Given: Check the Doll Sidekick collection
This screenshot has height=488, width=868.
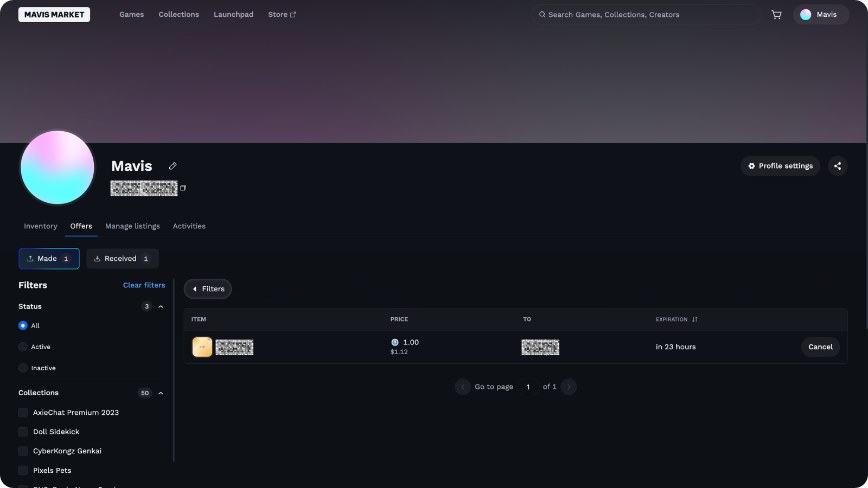Looking at the screenshot, I should pyautogui.click(x=23, y=432).
